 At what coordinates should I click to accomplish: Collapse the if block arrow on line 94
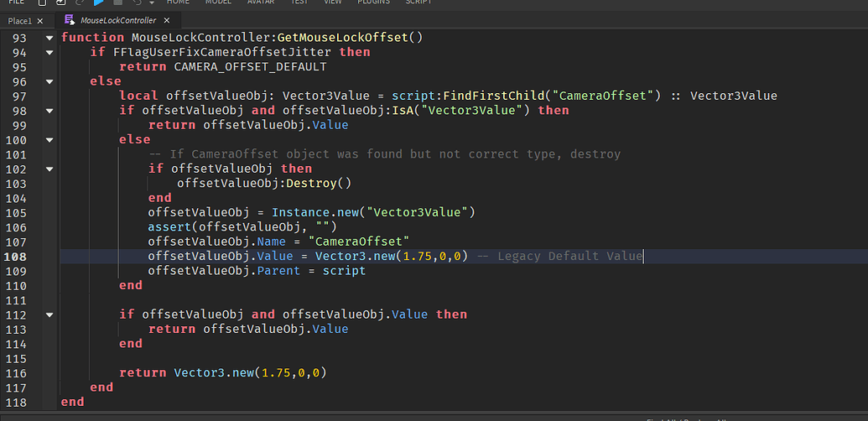click(x=49, y=53)
